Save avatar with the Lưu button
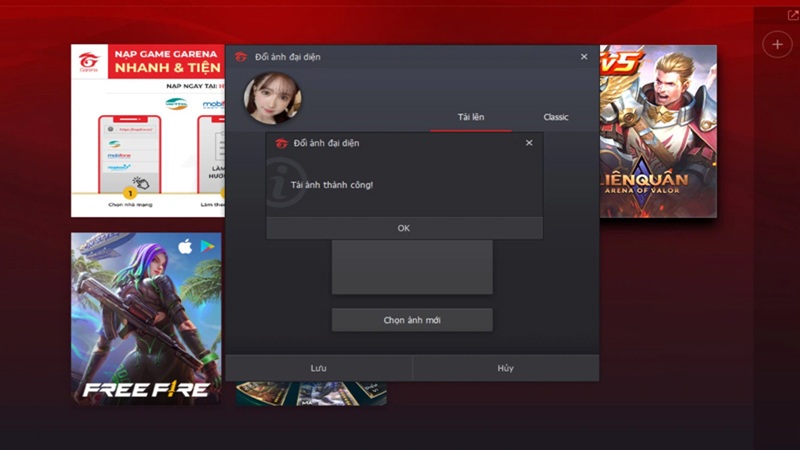The image size is (800, 450). point(318,368)
